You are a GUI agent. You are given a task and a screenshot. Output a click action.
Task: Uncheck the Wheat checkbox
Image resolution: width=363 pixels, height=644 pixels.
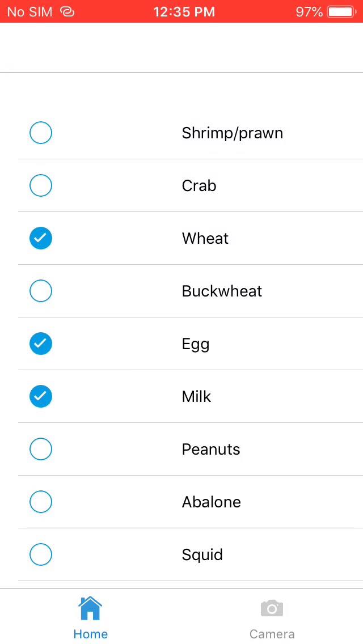[x=41, y=238]
